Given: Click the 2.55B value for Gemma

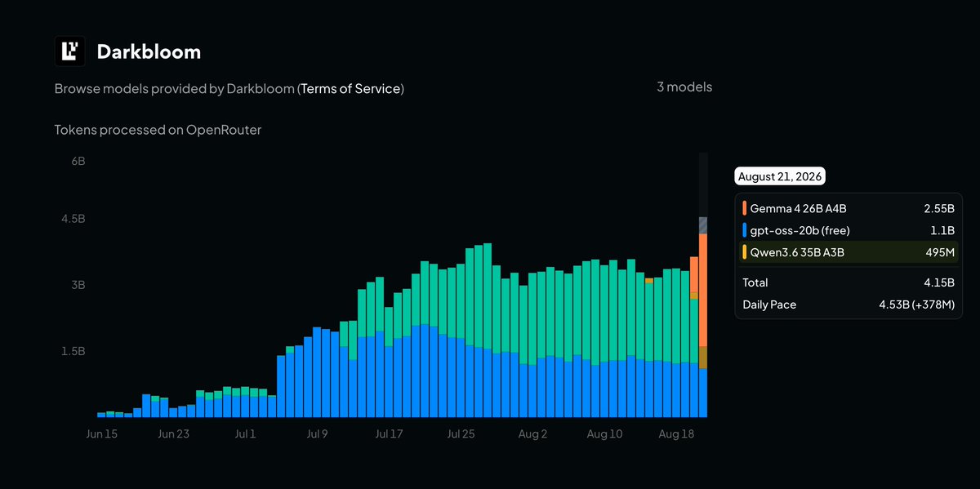Looking at the screenshot, I should pos(939,208).
